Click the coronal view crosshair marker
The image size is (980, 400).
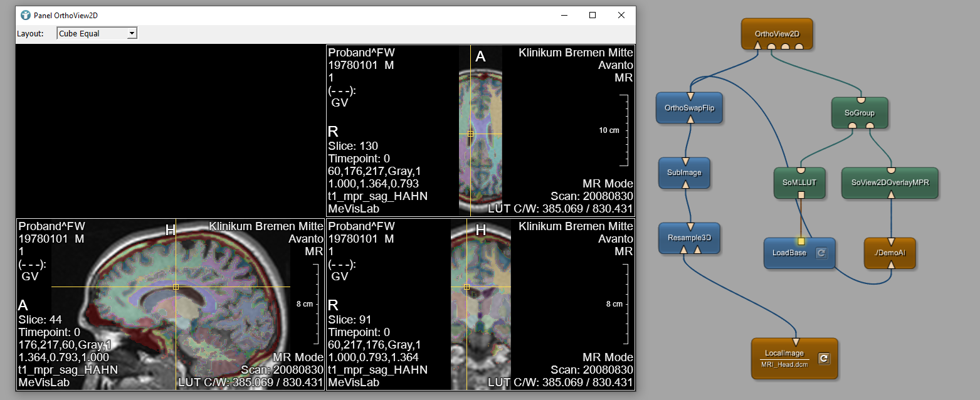[466, 287]
